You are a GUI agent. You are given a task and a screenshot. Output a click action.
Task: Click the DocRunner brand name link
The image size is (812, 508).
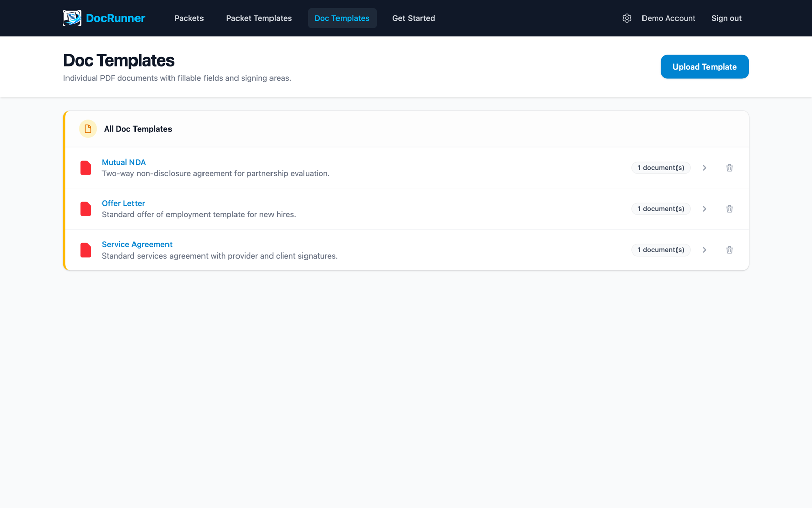(115, 18)
